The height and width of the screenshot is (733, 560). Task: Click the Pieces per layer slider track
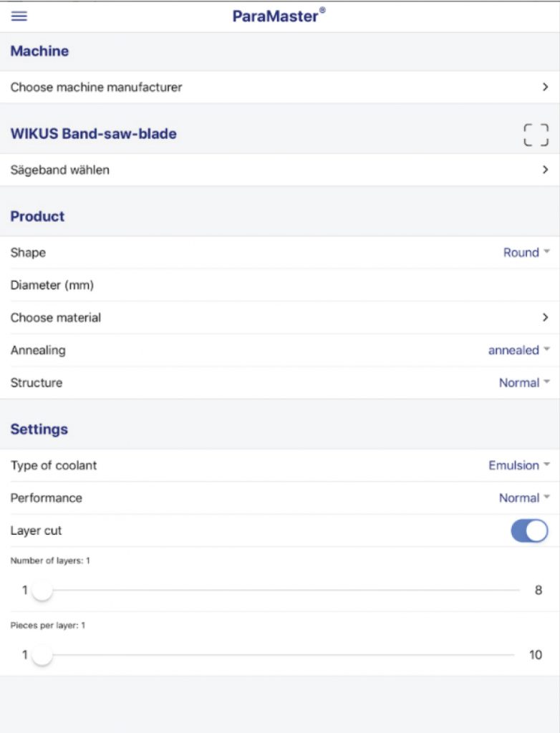[x=286, y=655]
